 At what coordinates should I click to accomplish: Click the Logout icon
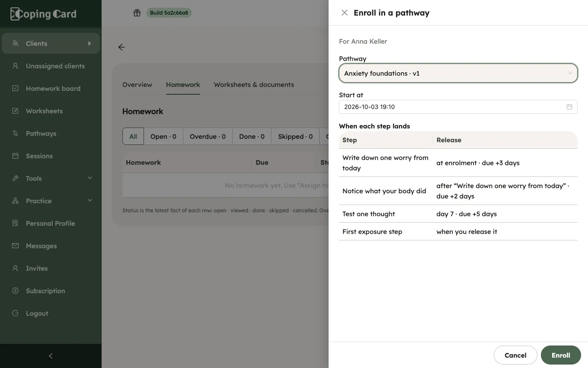click(16, 313)
